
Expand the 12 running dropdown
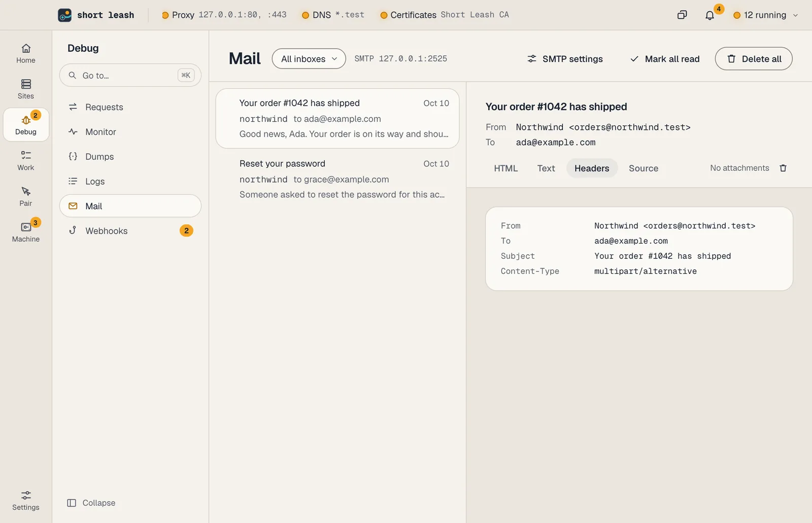pyautogui.click(x=766, y=15)
